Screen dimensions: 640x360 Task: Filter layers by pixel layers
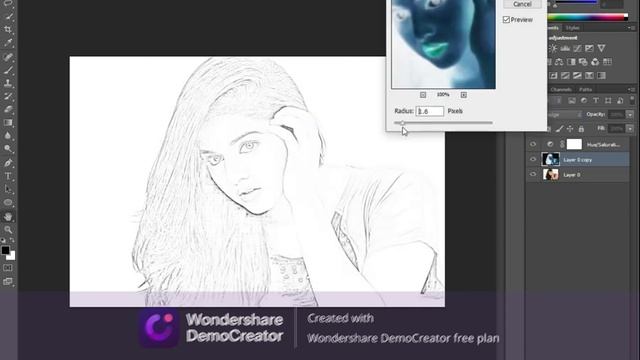tap(572, 100)
